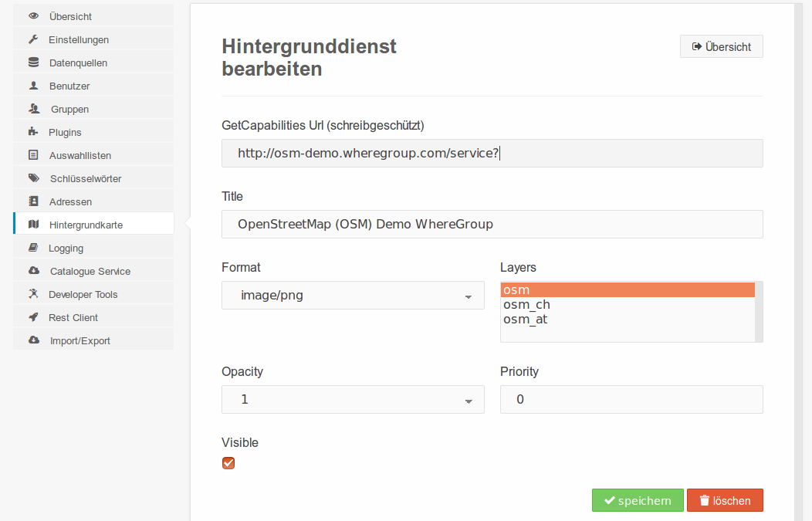
Task: Click the rocket icon for Rest Client
Action: [33, 317]
